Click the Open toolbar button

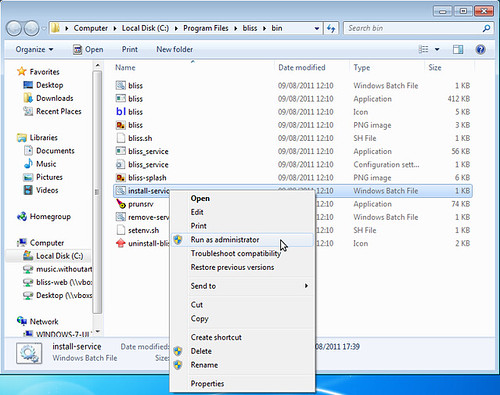(x=88, y=50)
